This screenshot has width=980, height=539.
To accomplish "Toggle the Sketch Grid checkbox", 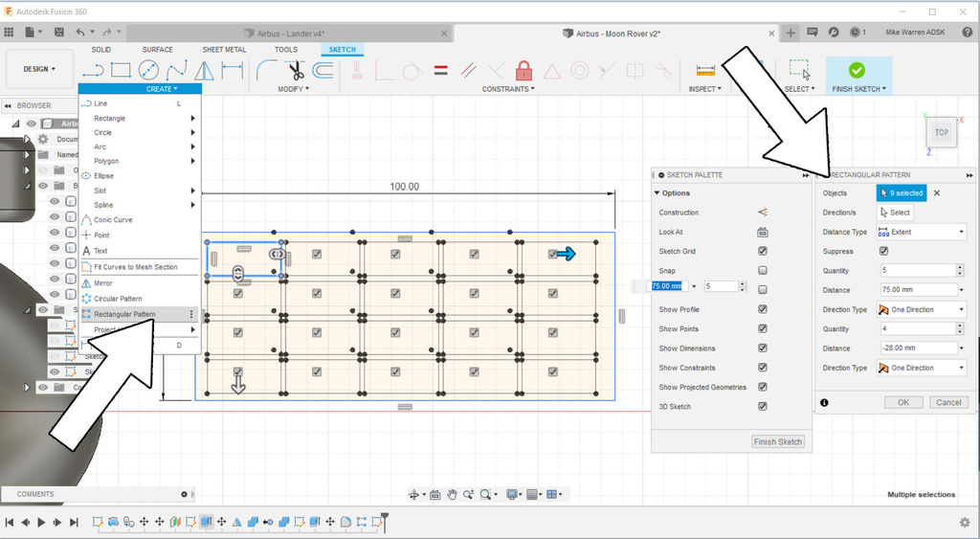I will pos(763,251).
